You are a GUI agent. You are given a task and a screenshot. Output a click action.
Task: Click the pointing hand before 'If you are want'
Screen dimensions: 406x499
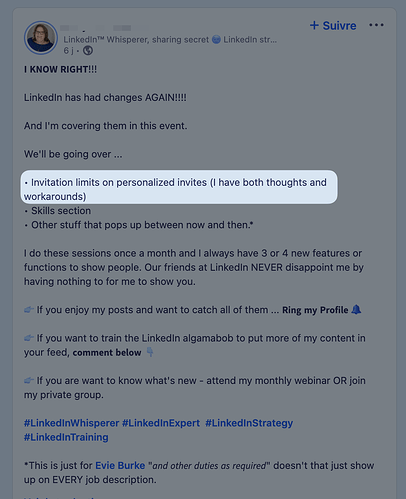[29, 381]
